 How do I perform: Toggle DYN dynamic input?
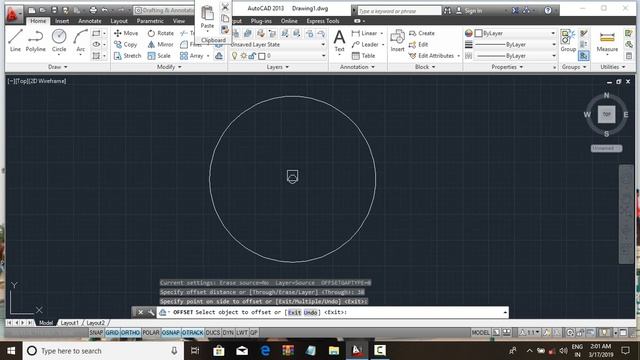pos(228,333)
